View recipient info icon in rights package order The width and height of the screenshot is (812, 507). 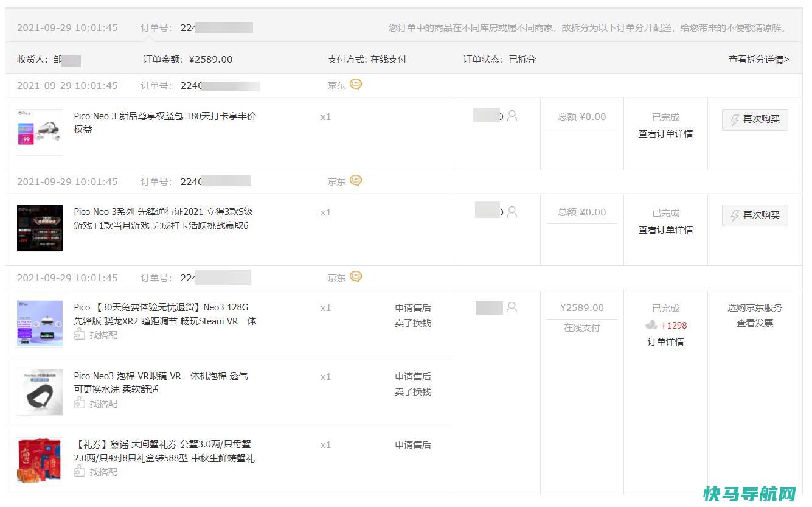[x=512, y=116]
